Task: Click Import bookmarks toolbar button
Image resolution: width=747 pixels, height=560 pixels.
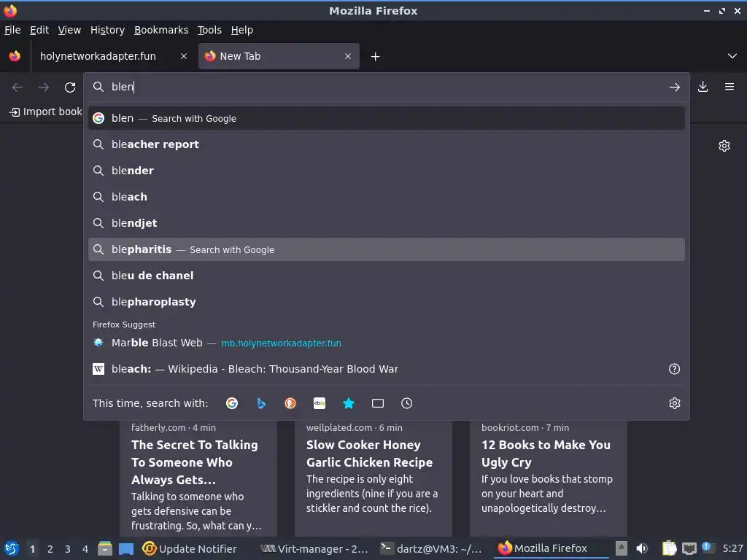Action: (46, 112)
